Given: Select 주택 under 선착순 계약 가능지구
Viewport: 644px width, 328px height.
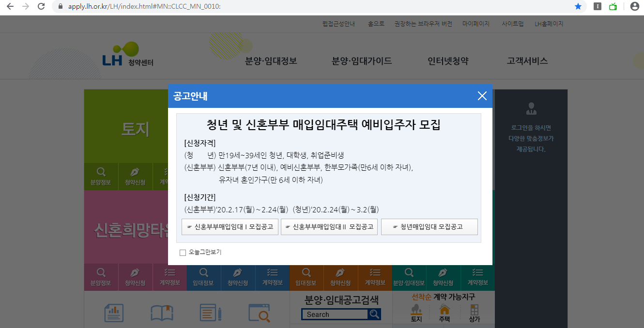Looking at the screenshot, I should 444,313.
